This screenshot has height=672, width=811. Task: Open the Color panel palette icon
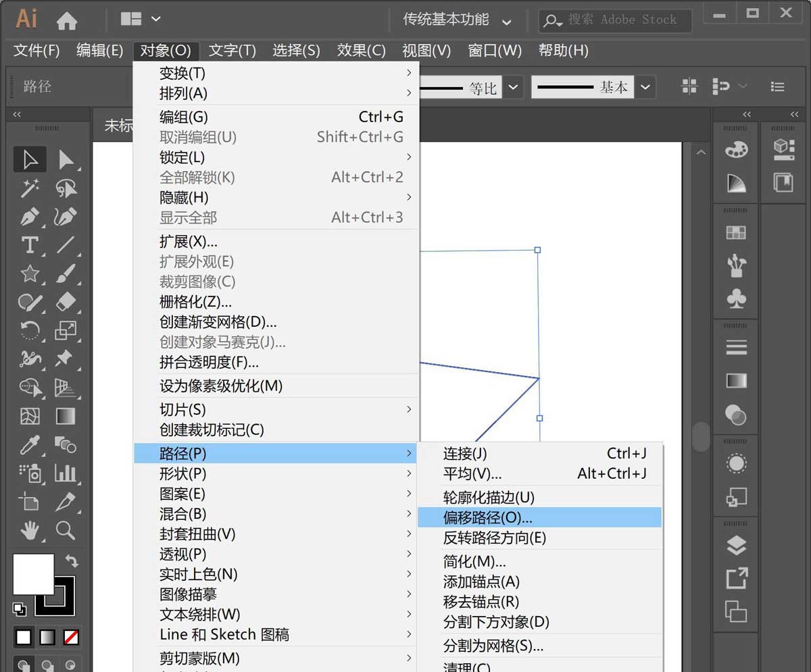pos(736,150)
